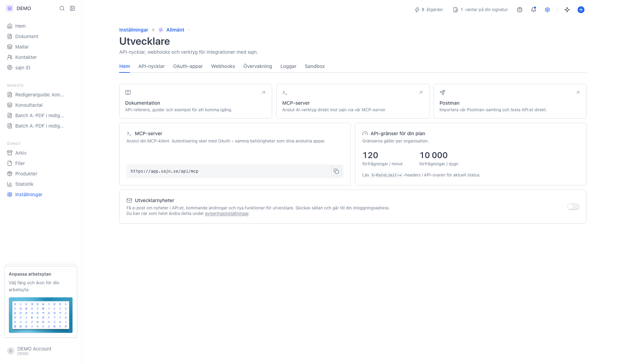
Task: Click the Postman paper-plane icon
Action: [442, 93]
